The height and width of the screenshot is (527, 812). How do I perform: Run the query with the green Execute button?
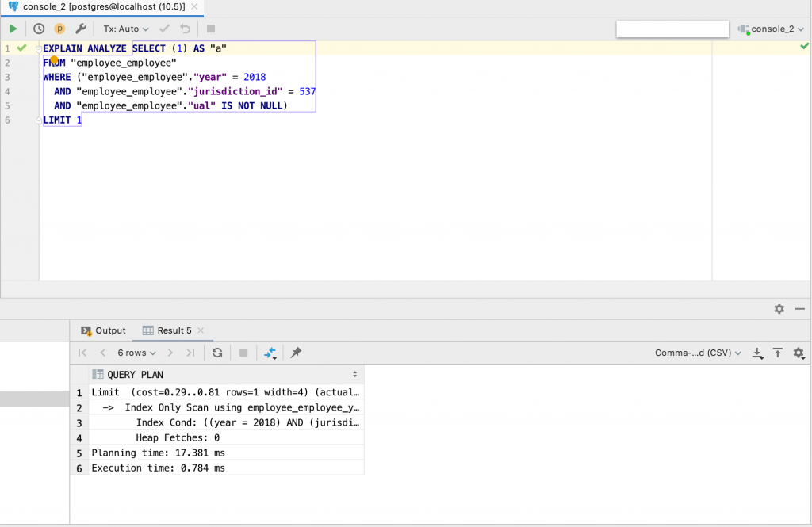coord(13,29)
